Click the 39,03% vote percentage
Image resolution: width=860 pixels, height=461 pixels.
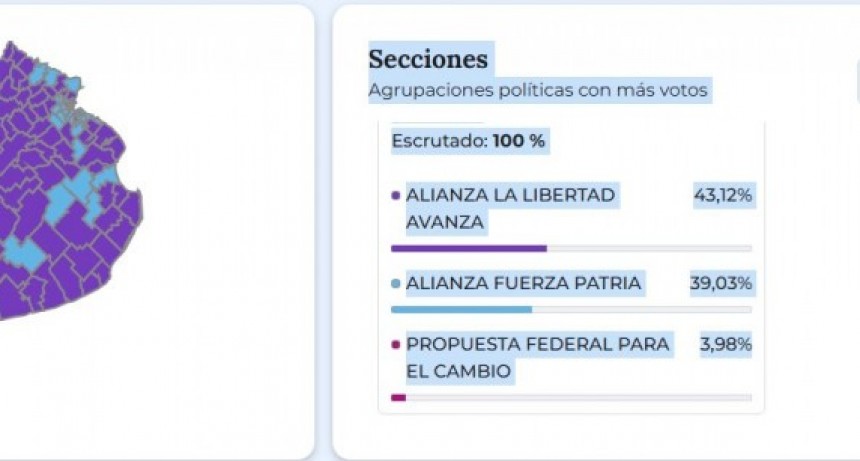pos(721,284)
